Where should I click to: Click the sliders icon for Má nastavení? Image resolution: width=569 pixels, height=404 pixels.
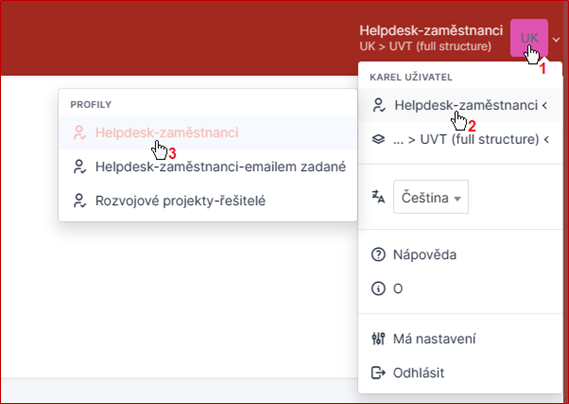pos(378,339)
